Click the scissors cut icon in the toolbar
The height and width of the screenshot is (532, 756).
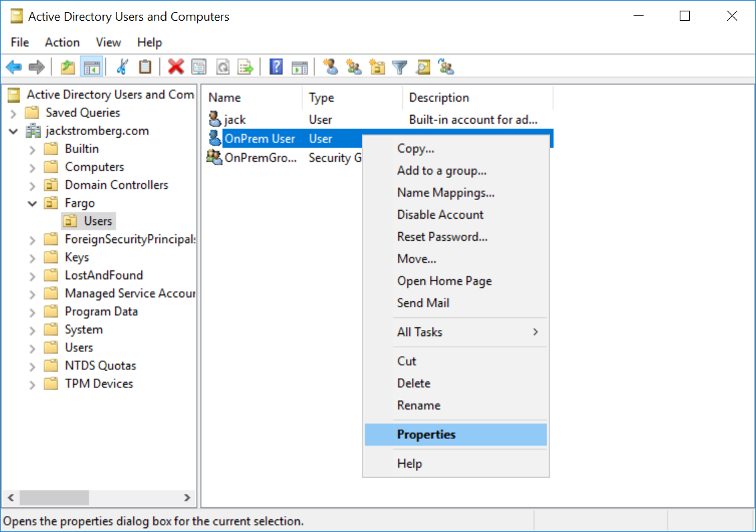pyautogui.click(x=122, y=66)
